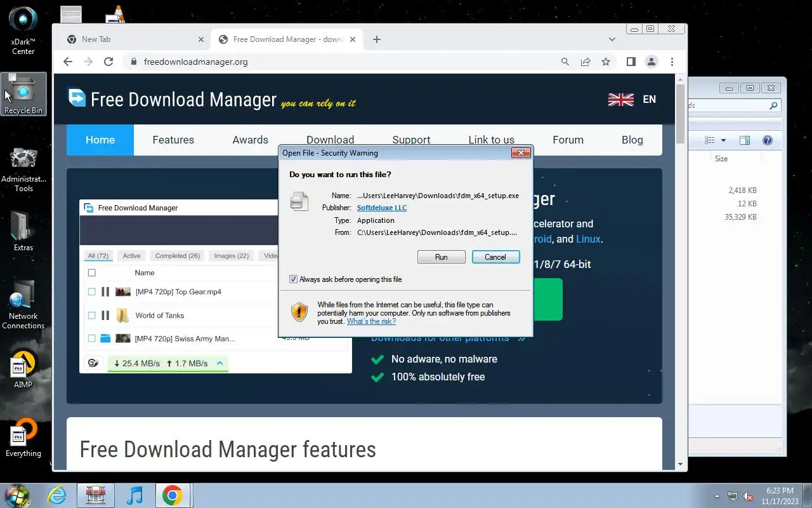Follow the Linux download link
The width and height of the screenshot is (812, 508).
588,239
